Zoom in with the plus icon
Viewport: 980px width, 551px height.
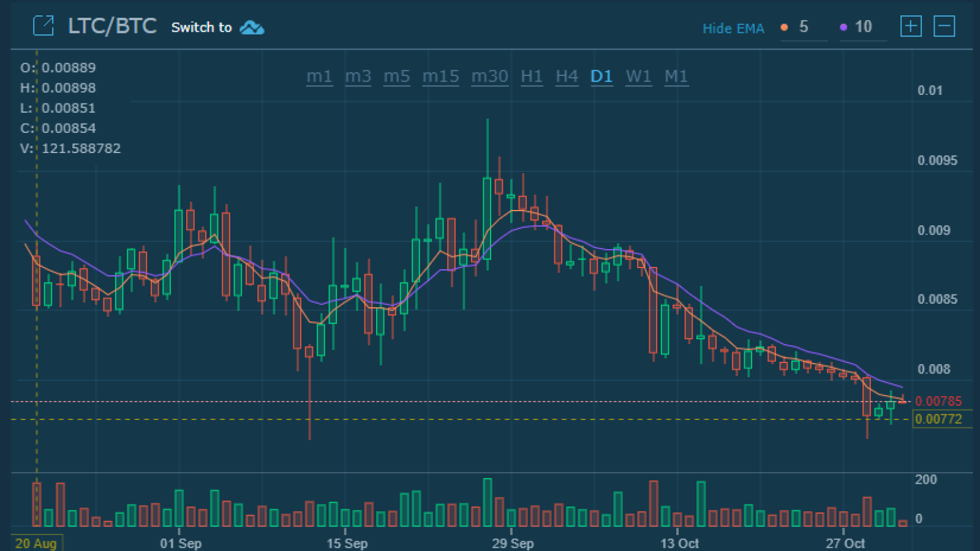pos(911,26)
